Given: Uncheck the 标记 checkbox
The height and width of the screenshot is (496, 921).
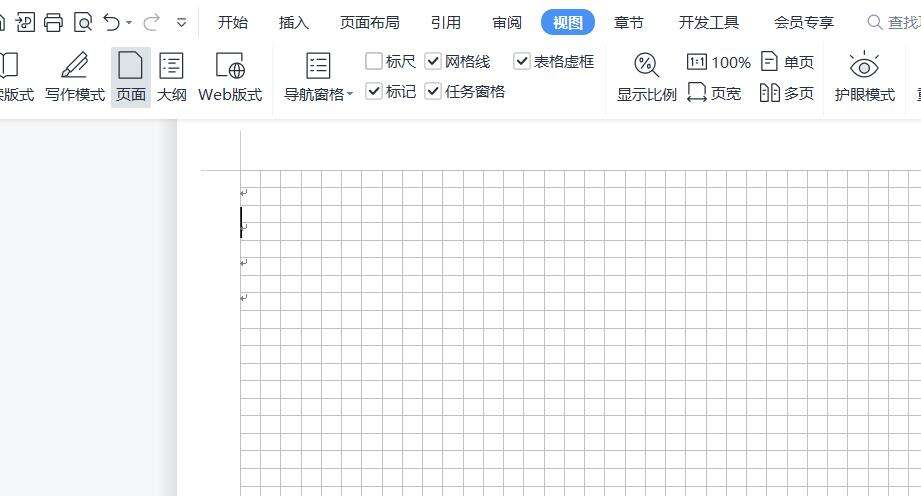Looking at the screenshot, I should click(x=374, y=91).
